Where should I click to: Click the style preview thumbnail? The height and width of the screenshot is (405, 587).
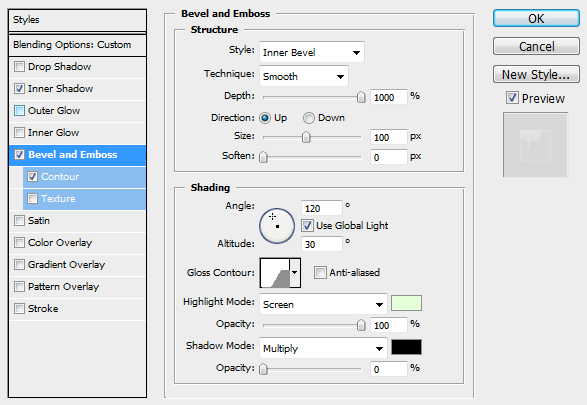pos(535,145)
